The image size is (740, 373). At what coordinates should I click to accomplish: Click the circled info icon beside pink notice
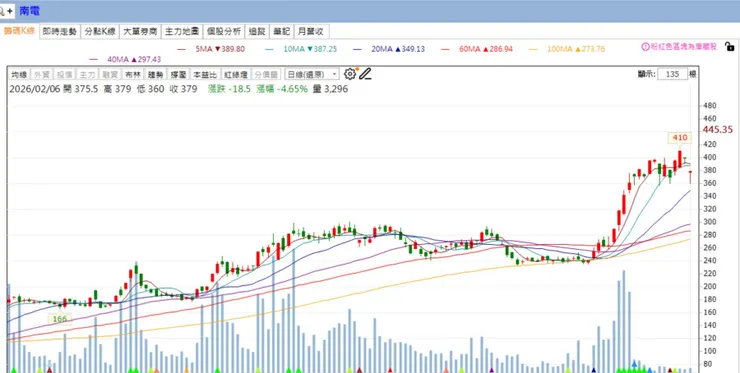pos(645,47)
